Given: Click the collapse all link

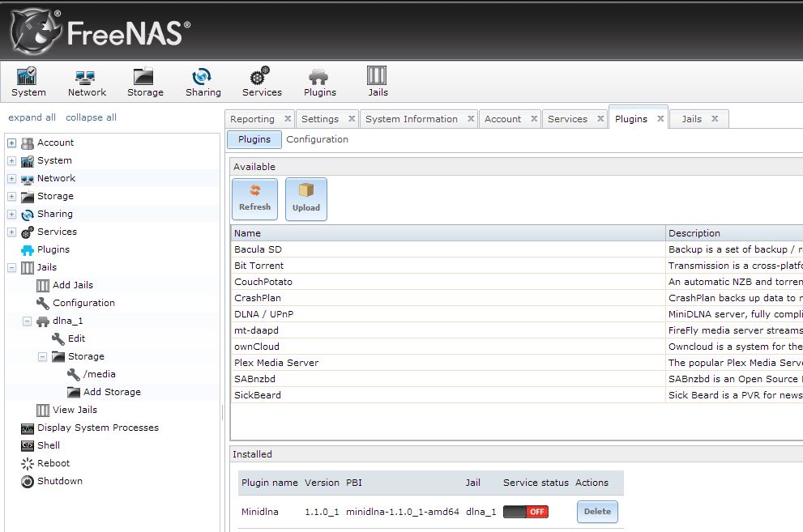Looking at the screenshot, I should [x=91, y=117].
